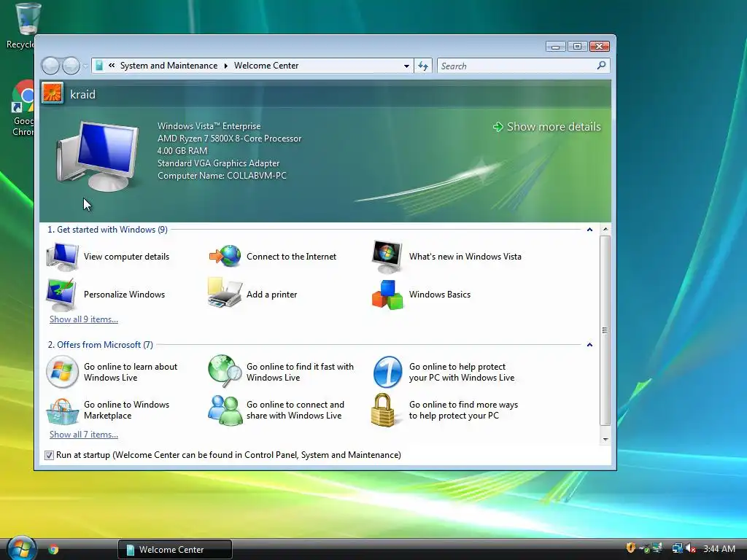Click the Standard VGA Graphics Adapter text
Image resolution: width=747 pixels, height=560 pixels.
pos(219,163)
